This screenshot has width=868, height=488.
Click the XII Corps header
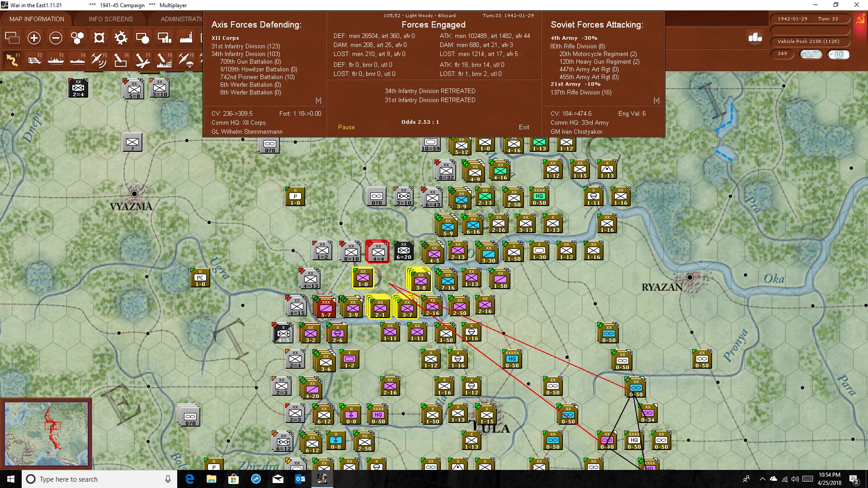click(225, 38)
